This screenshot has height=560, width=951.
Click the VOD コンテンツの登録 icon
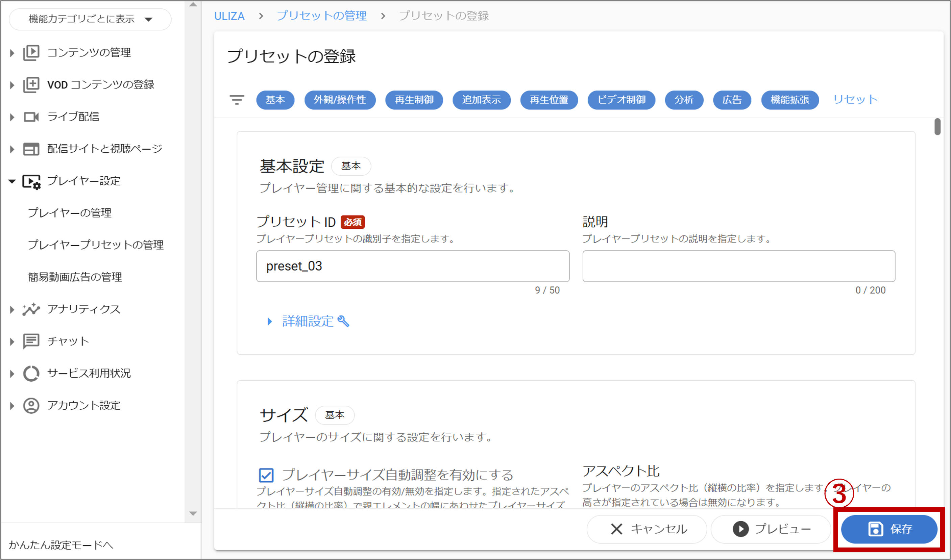[31, 85]
